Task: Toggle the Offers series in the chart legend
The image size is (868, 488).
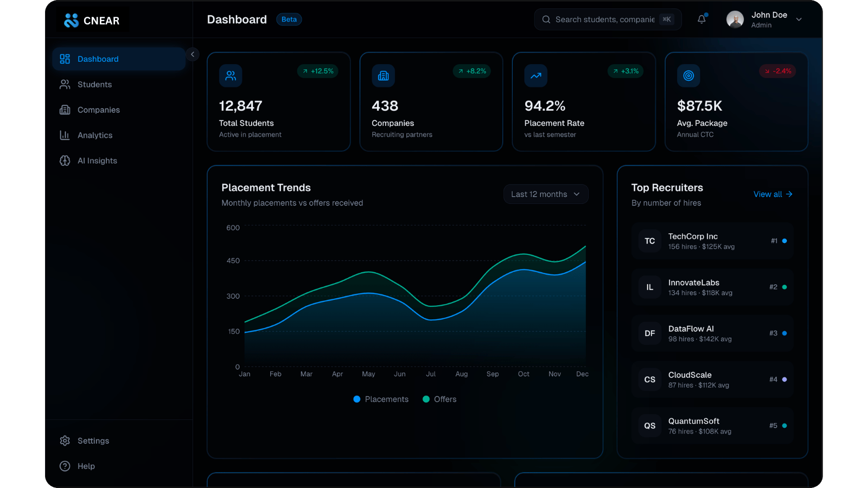Action: 439,399
